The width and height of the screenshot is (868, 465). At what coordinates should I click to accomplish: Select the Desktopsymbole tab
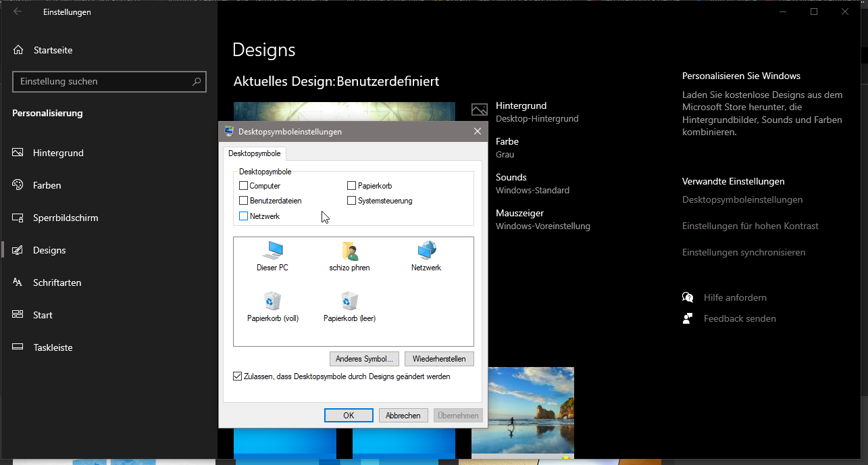tap(255, 153)
